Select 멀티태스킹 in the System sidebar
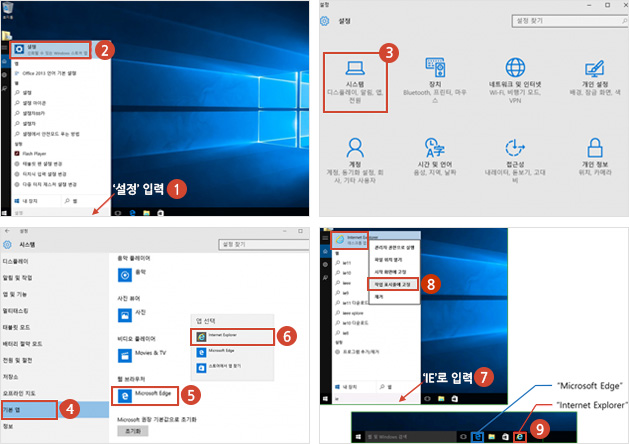Viewport: 629px width, 444px height. click(x=15, y=311)
